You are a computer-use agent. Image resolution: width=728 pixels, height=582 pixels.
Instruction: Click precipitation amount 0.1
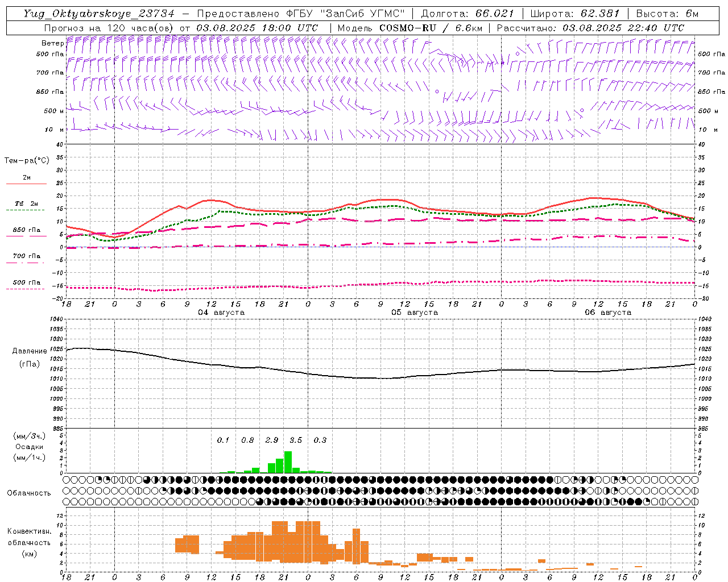coord(223,440)
